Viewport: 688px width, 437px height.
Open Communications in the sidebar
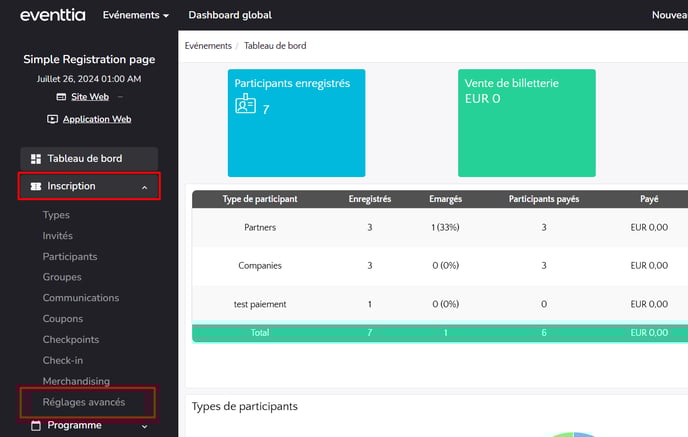[x=80, y=298]
